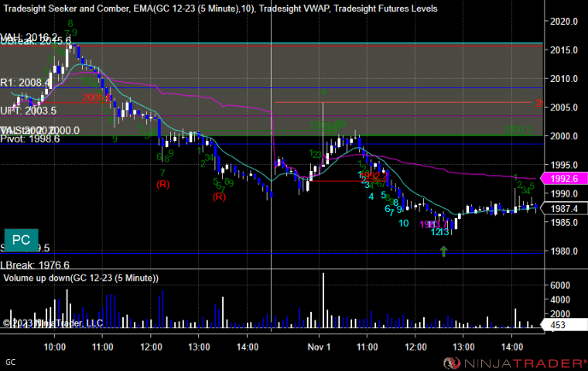Click the 2020.0 price axis label

[x=563, y=21]
